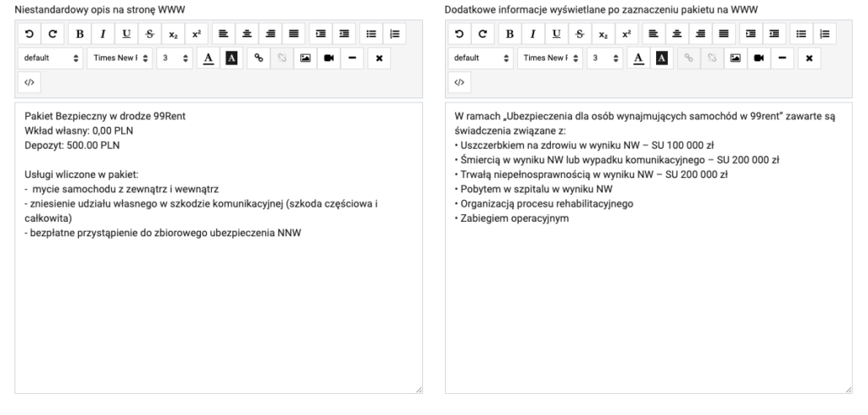The width and height of the screenshot is (868, 415).
Task: Justify text in the right editor
Action: (x=723, y=34)
